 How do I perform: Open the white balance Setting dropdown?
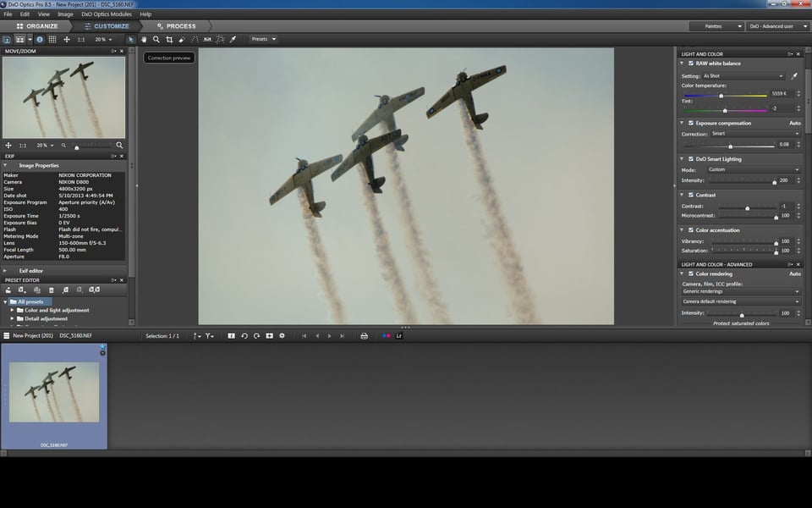(x=743, y=76)
